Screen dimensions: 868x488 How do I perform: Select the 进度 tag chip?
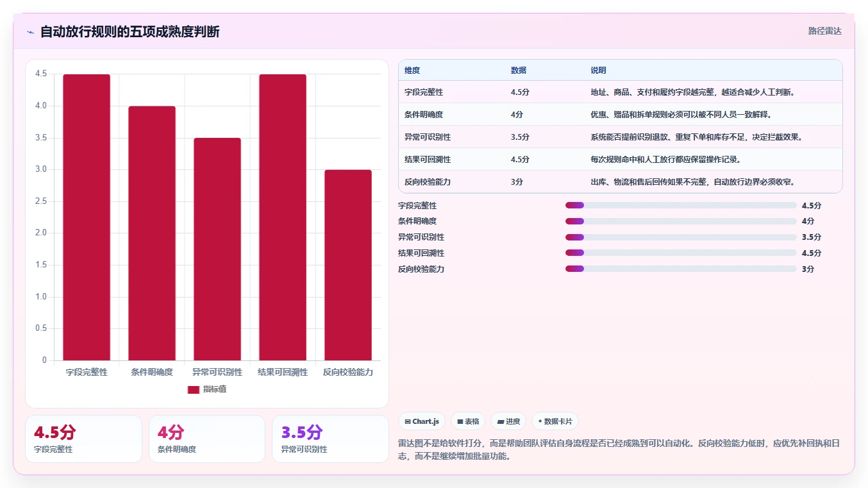(508, 421)
